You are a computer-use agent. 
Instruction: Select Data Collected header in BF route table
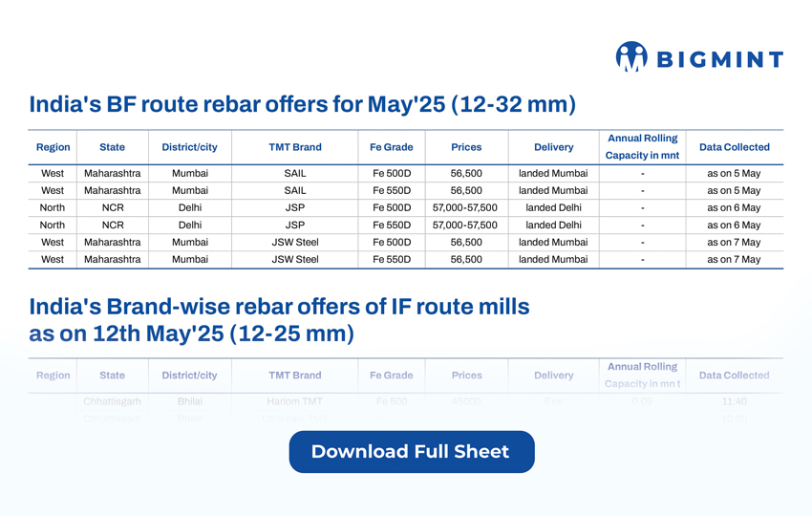[x=734, y=147]
